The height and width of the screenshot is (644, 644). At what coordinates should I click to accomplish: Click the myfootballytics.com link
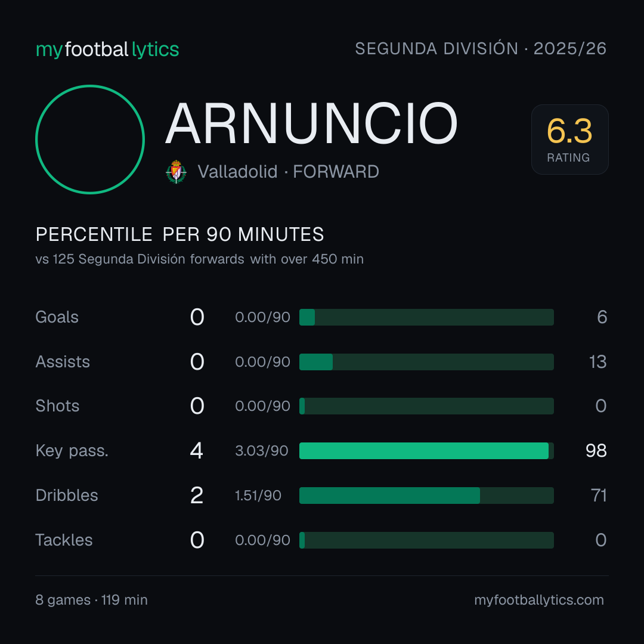click(x=539, y=600)
